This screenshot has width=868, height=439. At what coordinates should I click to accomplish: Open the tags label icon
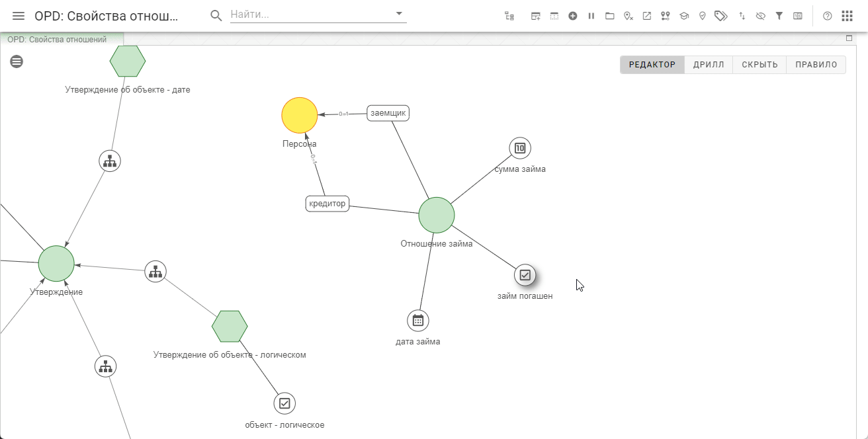pos(721,16)
